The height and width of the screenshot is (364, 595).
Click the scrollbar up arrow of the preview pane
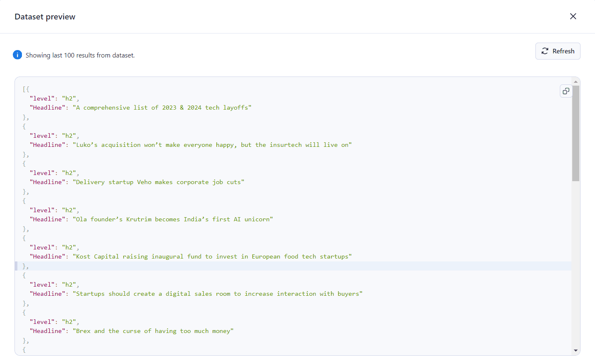pos(575,81)
